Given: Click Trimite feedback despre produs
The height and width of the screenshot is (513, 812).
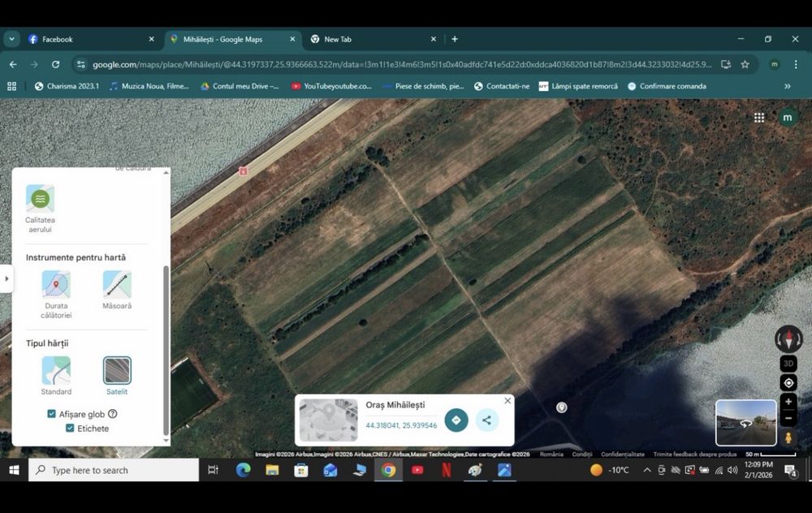Looking at the screenshot, I should (694, 454).
